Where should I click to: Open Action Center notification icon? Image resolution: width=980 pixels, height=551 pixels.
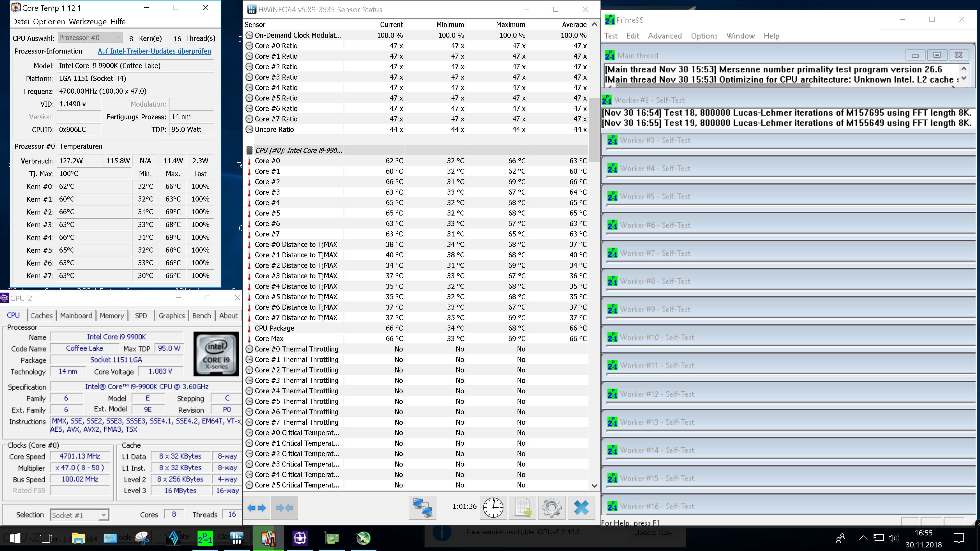(959, 538)
